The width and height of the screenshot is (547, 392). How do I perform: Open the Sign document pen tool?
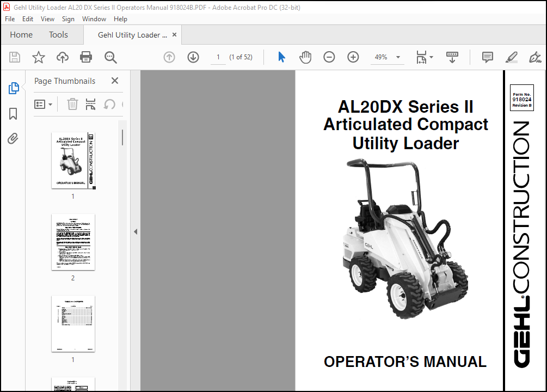[535, 57]
